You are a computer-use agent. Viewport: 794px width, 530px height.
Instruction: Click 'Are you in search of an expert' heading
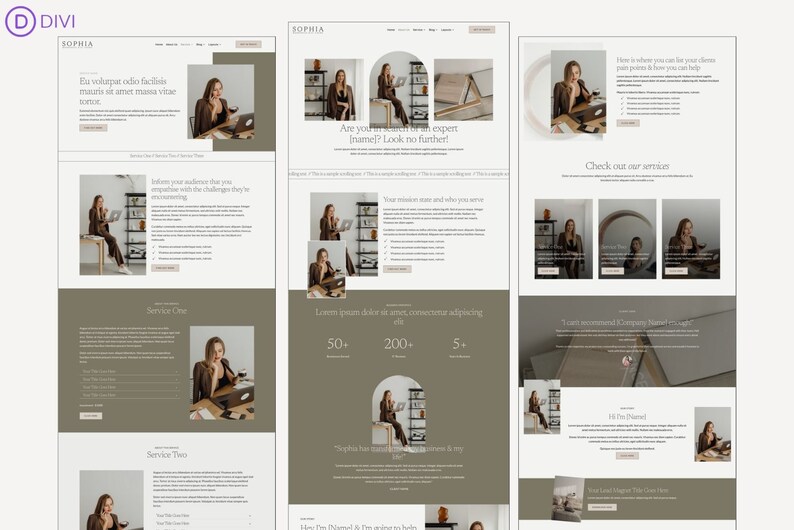click(x=399, y=134)
